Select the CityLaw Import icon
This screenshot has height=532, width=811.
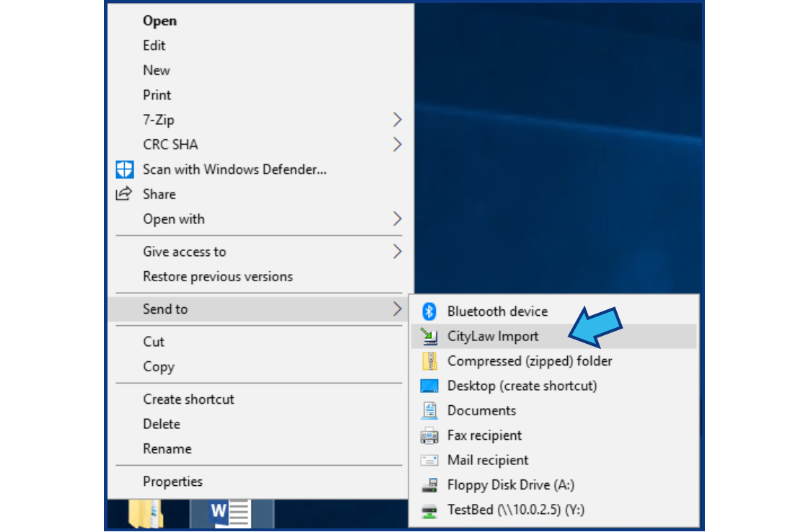coord(429,336)
